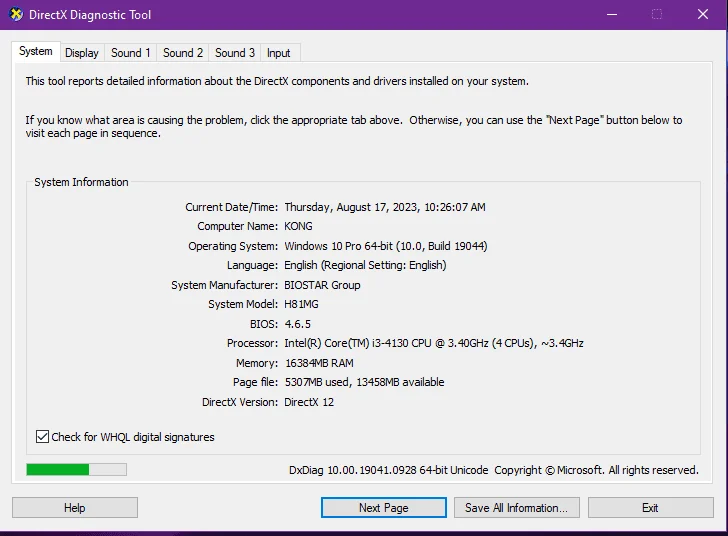The width and height of the screenshot is (728, 536).
Task: Click the Processor label
Action: click(x=253, y=343)
